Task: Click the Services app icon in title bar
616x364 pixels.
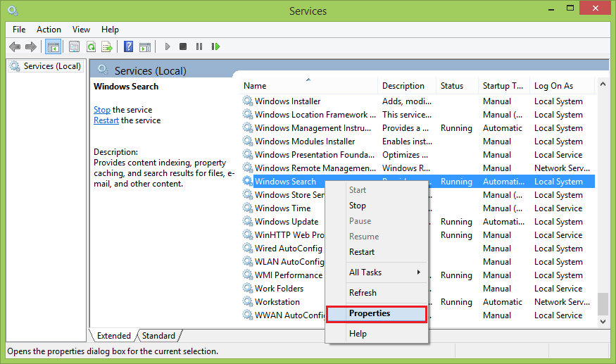Action: click(13, 11)
